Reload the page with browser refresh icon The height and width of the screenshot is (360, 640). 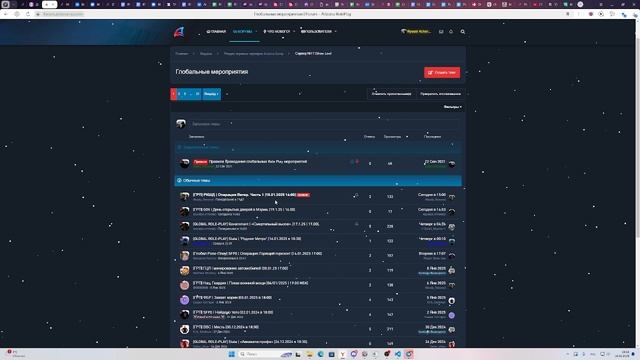(x=28, y=14)
